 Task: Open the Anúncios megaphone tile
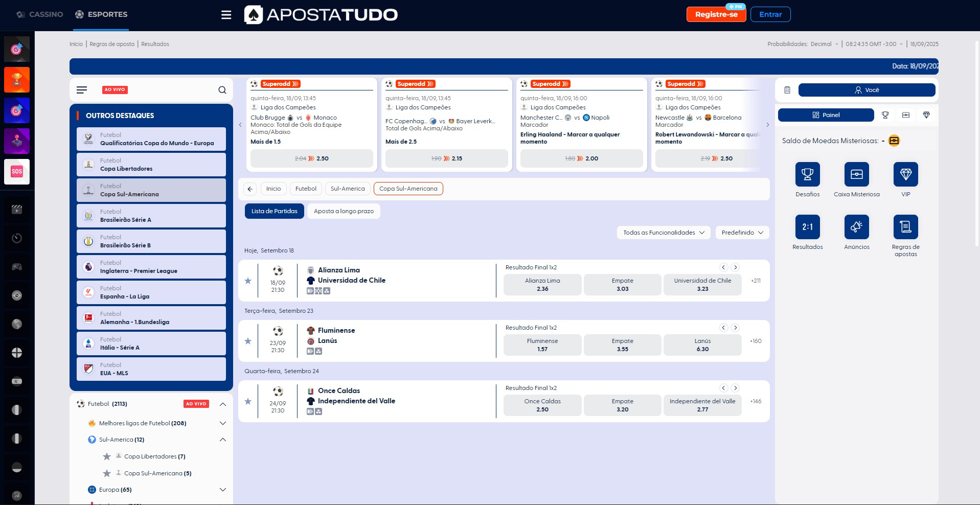pos(857,227)
